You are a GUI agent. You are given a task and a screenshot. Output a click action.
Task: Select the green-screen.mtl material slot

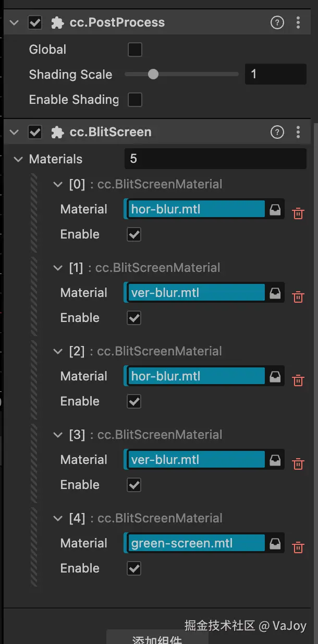click(x=197, y=543)
